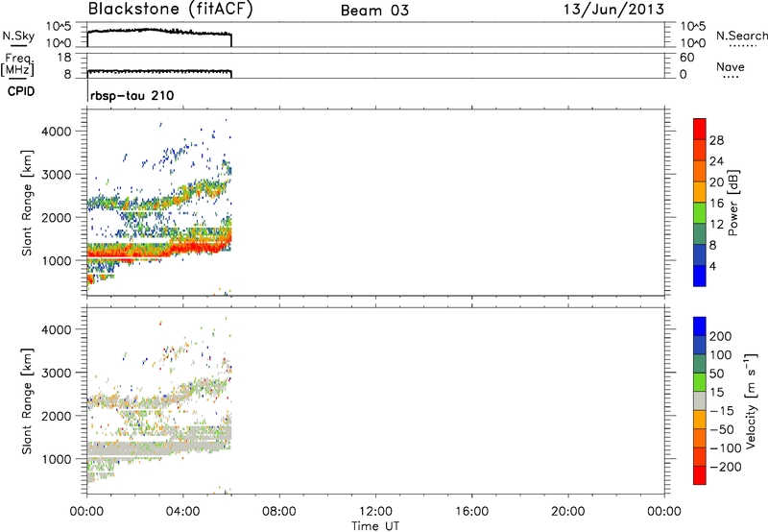
Task: Click the '60' Nave axis tick
Action: (686, 58)
